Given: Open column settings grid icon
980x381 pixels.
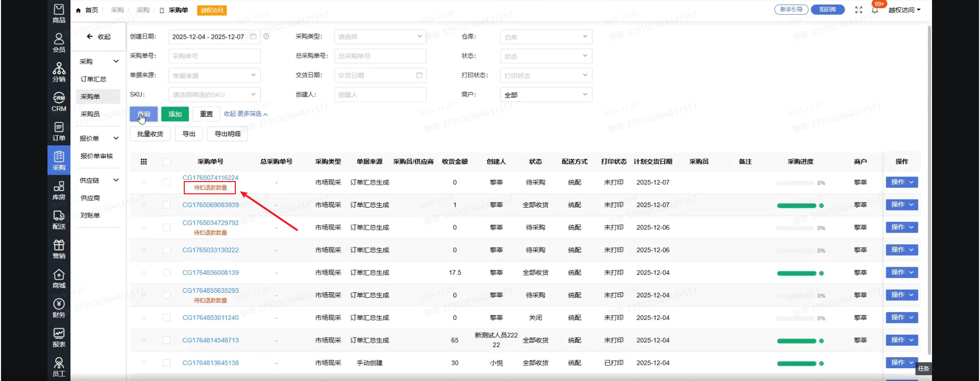Looking at the screenshot, I should coord(144,162).
